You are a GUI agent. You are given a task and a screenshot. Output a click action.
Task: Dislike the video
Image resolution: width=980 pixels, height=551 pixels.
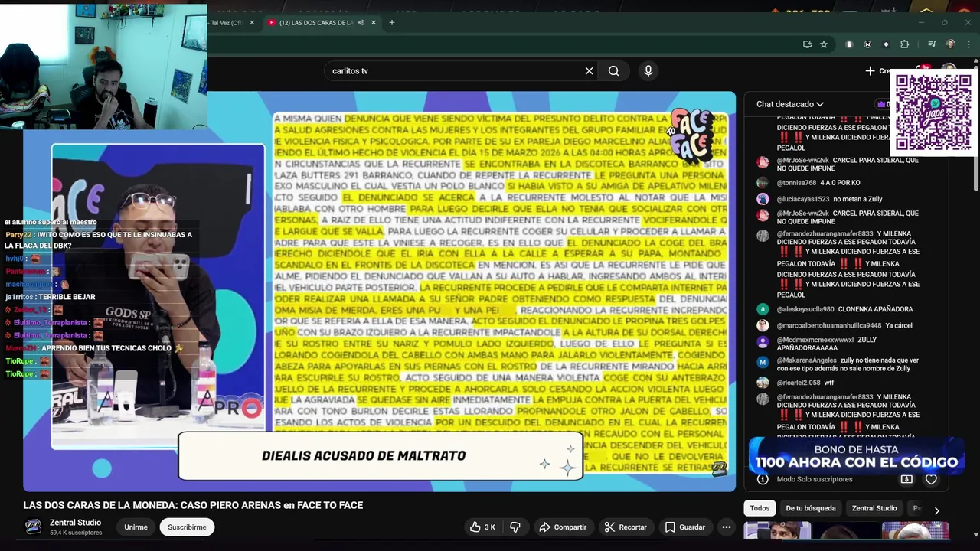(x=515, y=527)
